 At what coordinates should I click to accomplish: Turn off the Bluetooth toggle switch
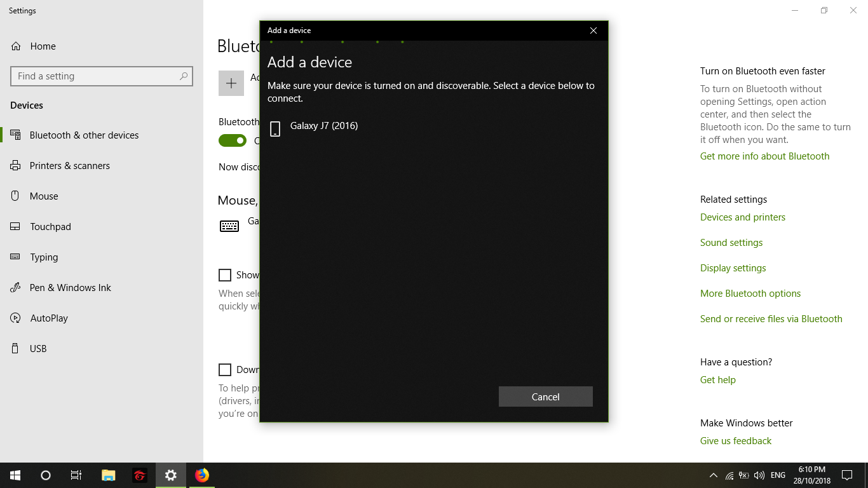coord(233,140)
